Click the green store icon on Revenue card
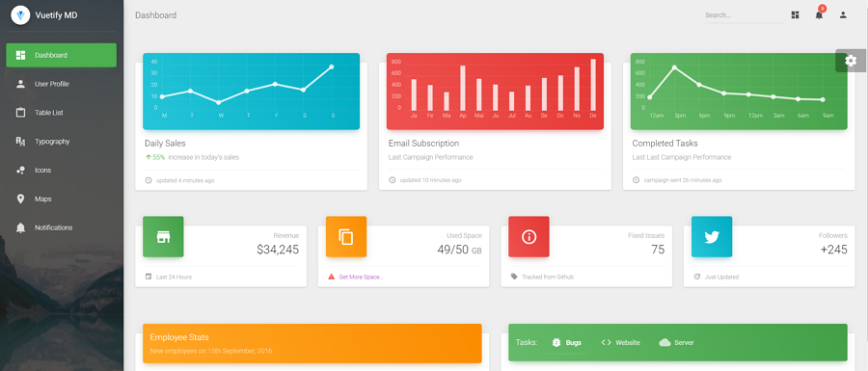Image resolution: width=868 pixels, height=371 pixels. [163, 237]
